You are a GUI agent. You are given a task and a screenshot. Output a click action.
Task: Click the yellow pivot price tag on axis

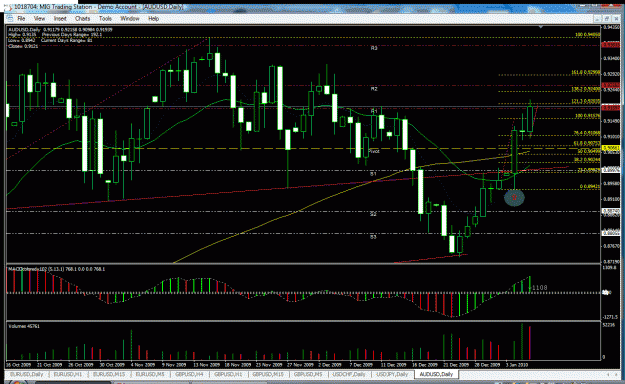pyautogui.click(x=611, y=148)
